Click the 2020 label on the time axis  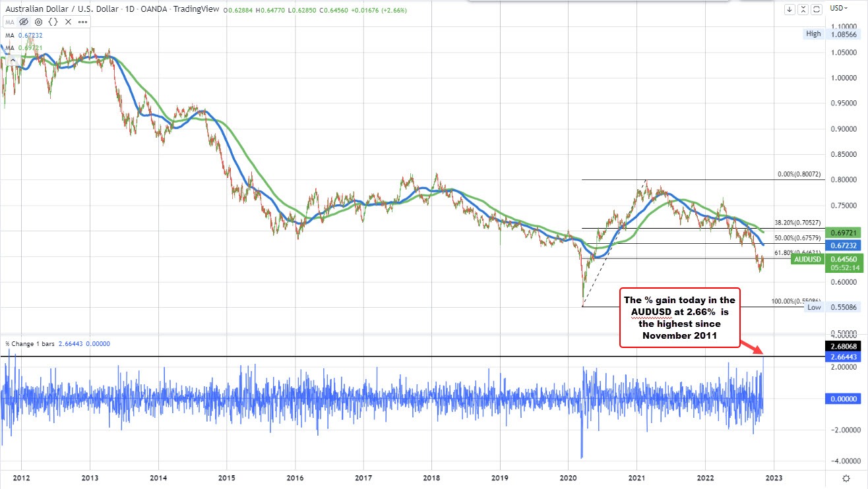(569, 477)
